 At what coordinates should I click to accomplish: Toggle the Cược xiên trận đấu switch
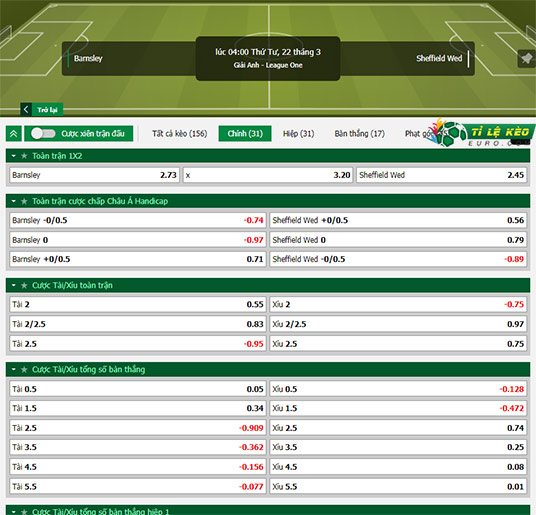pos(43,134)
